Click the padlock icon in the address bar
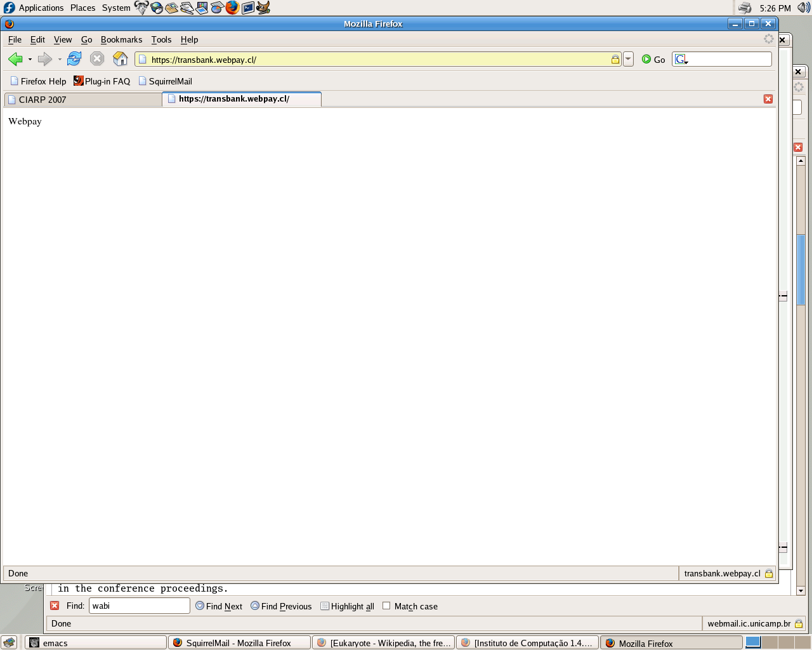 coord(615,60)
